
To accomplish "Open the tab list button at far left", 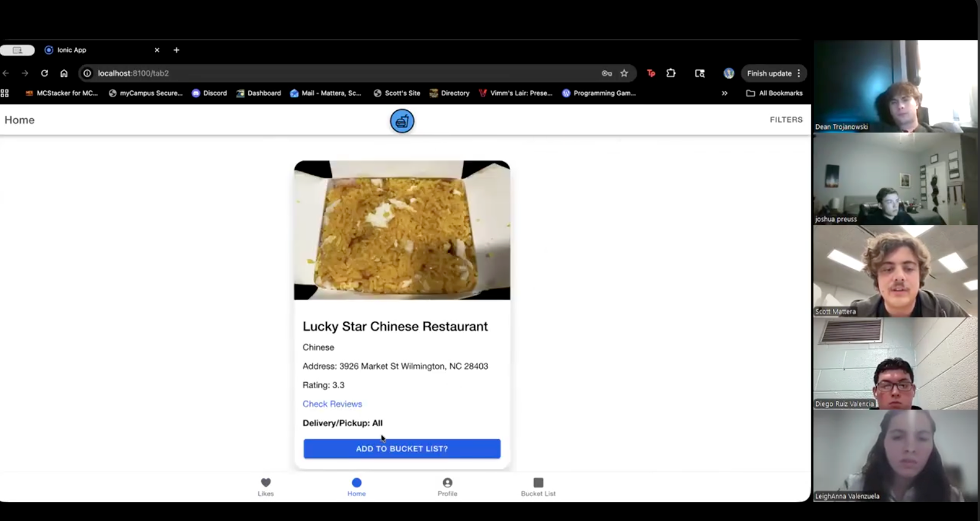I will 17,50.
